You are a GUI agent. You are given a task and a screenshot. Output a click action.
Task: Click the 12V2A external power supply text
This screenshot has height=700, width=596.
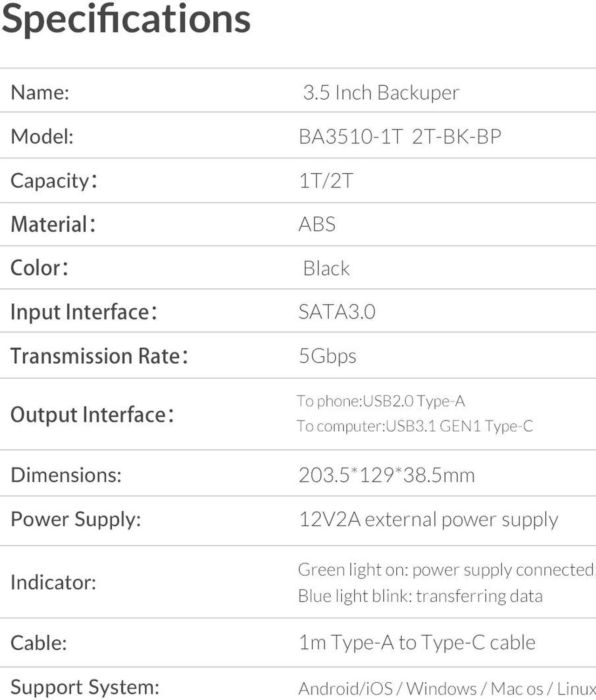point(428,519)
